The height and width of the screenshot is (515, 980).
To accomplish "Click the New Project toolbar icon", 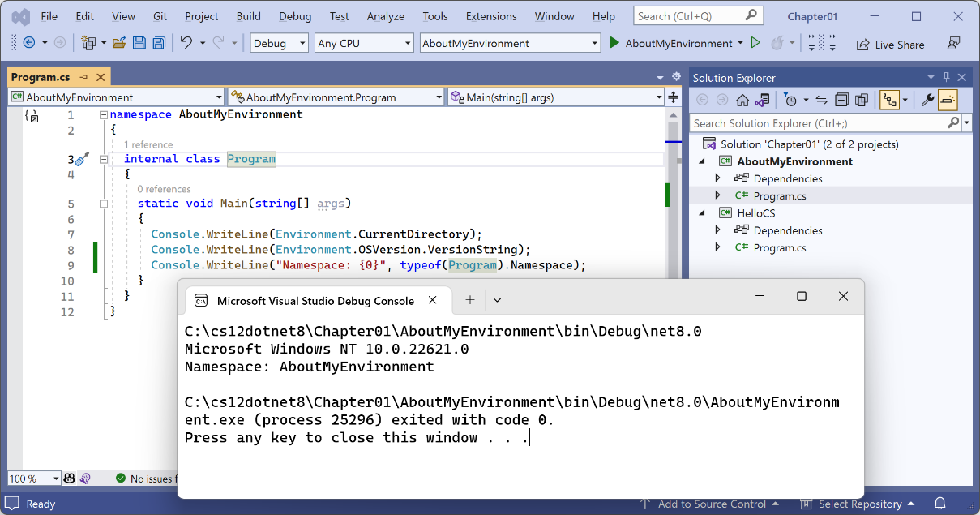I will [x=88, y=43].
